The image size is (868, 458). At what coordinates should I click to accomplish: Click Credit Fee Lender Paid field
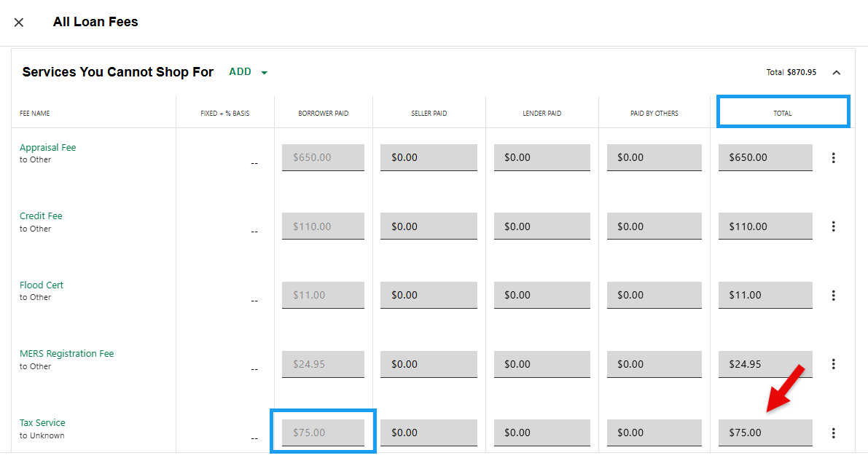tap(542, 226)
